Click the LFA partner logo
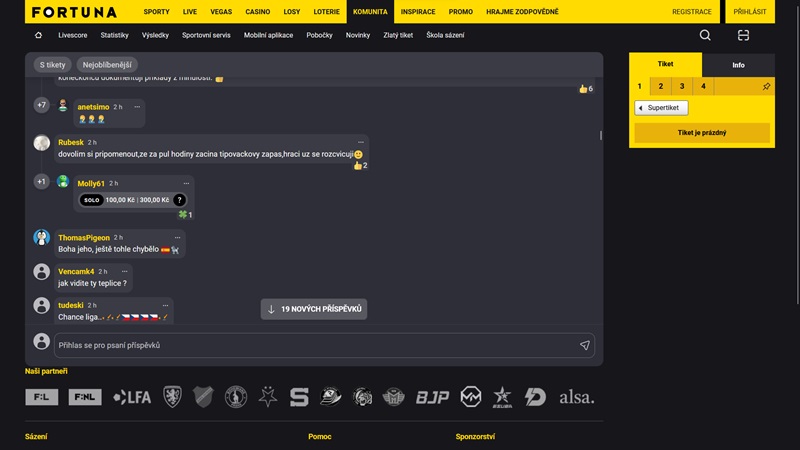 click(x=132, y=397)
